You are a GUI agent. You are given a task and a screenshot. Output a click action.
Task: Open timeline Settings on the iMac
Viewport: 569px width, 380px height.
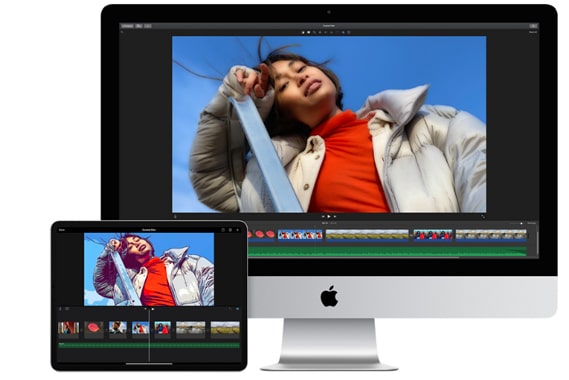click(x=531, y=223)
